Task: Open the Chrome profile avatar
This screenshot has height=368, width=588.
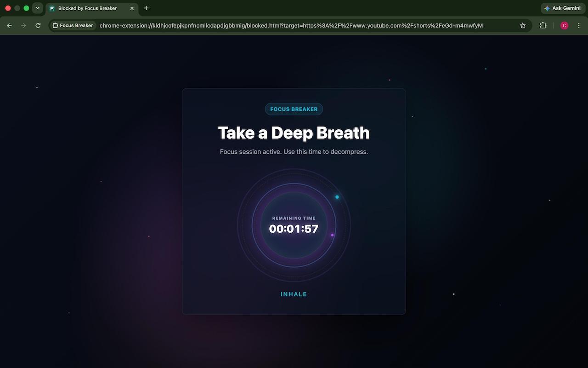Action: 565,26
